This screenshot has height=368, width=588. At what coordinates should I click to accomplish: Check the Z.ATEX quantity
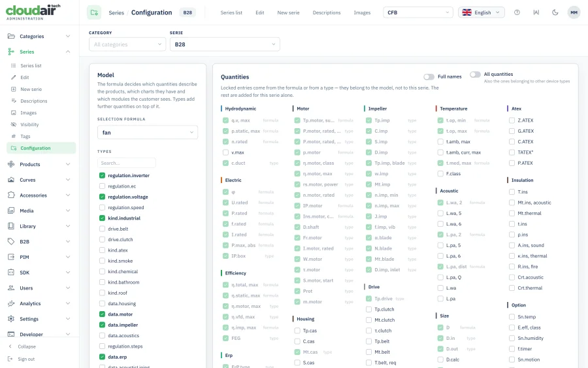[512, 120]
